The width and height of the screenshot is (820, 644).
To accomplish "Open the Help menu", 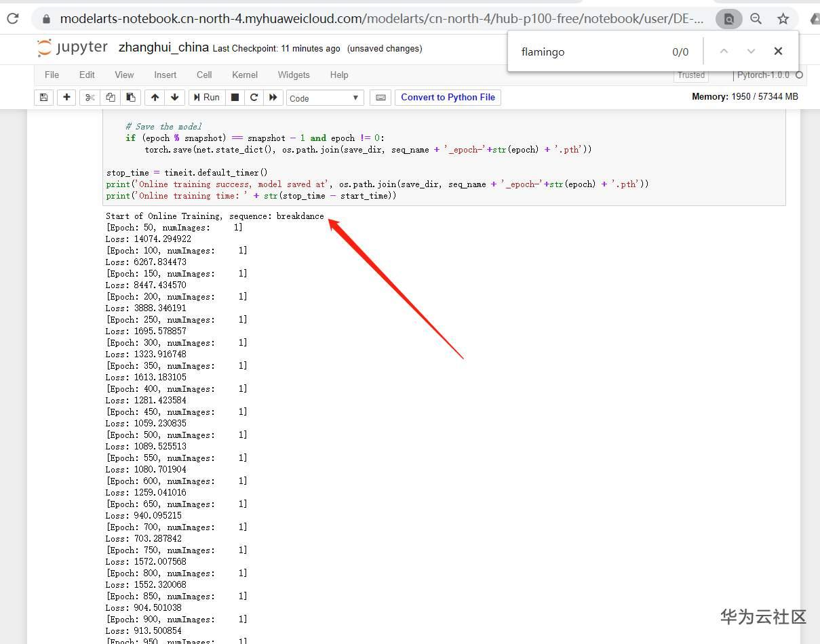I will point(339,75).
